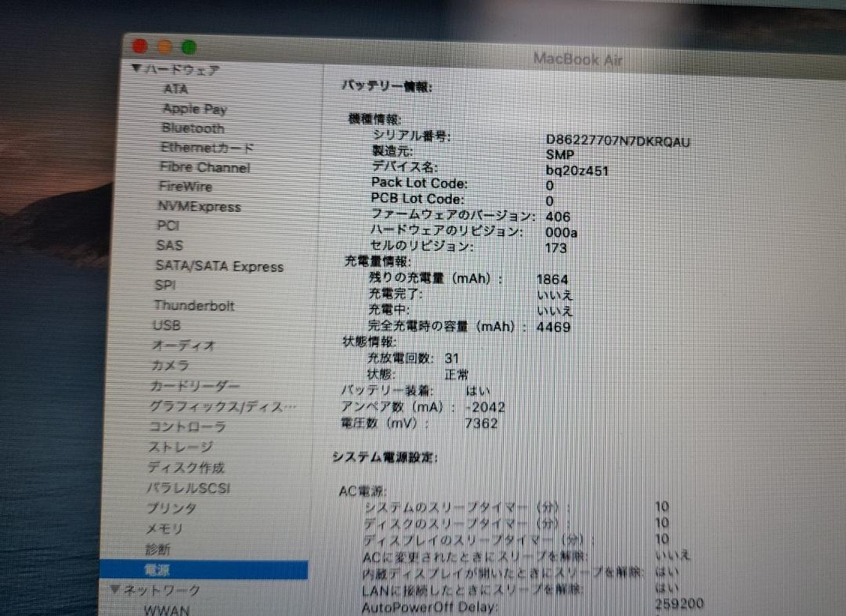
Task: Click the システム電源設定 heading
Action: pos(385,458)
